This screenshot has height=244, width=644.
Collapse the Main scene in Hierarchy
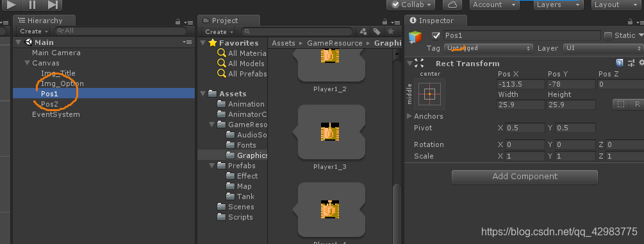pyautogui.click(x=18, y=42)
